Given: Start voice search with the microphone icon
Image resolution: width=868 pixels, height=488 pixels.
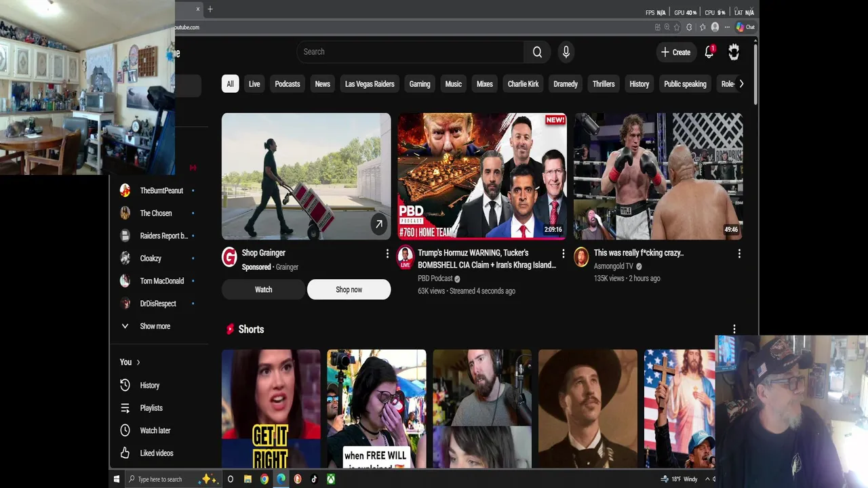Looking at the screenshot, I should point(566,52).
